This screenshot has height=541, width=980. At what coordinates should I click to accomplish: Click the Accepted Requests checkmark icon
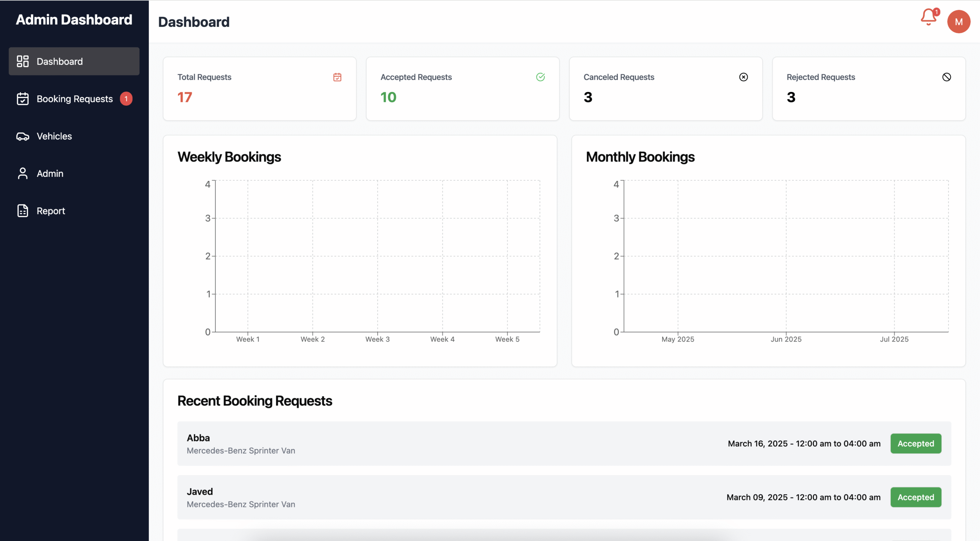pyautogui.click(x=540, y=77)
